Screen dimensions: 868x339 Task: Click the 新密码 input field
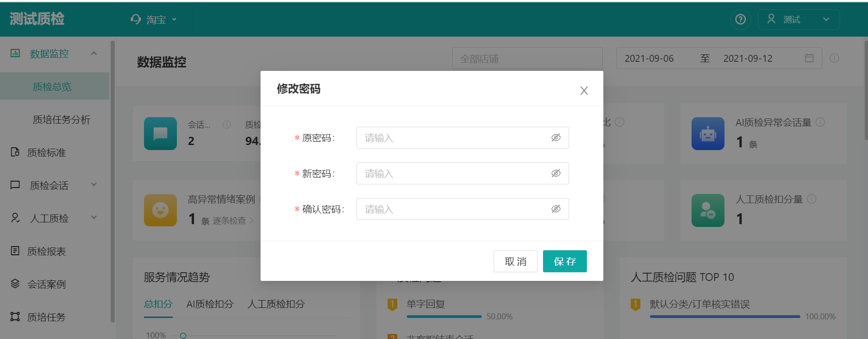[463, 173]
